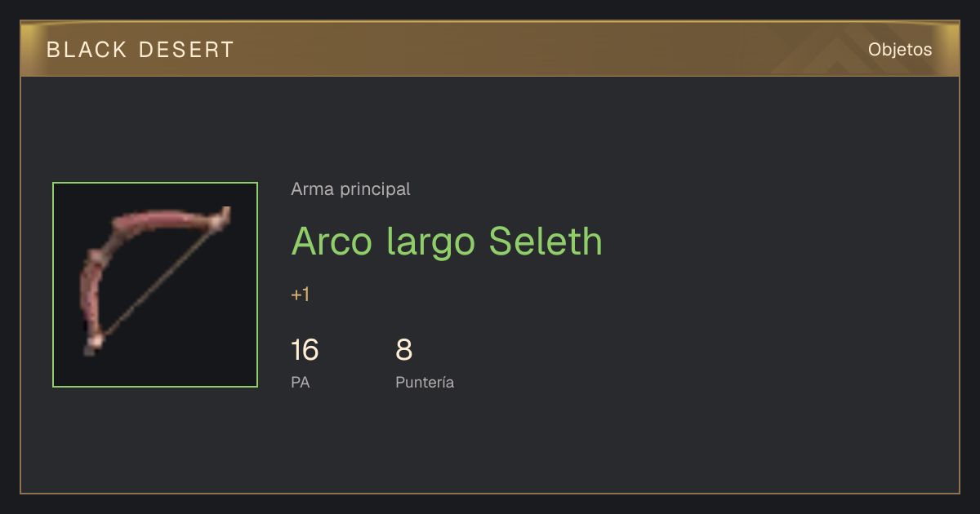This screenshot has height=514, width=980.
Task: Click the BLACK DESERT header title
Action: coord(140,50)
